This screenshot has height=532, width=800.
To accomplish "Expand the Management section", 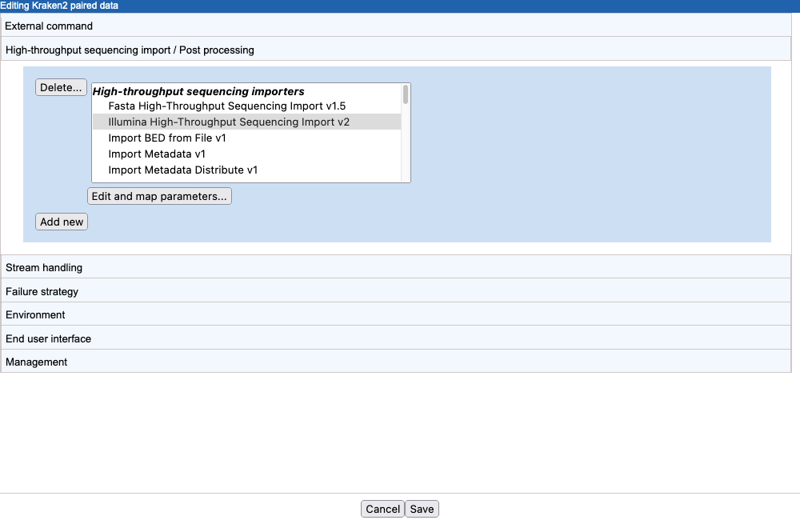I will [36, 362].
